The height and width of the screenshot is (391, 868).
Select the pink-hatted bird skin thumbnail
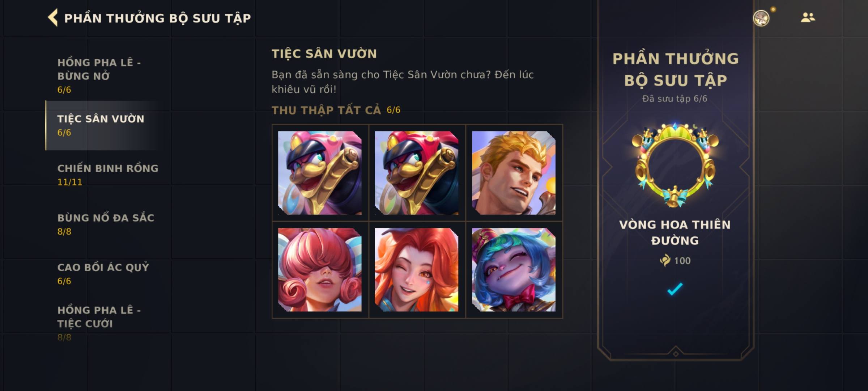(320, 173)
